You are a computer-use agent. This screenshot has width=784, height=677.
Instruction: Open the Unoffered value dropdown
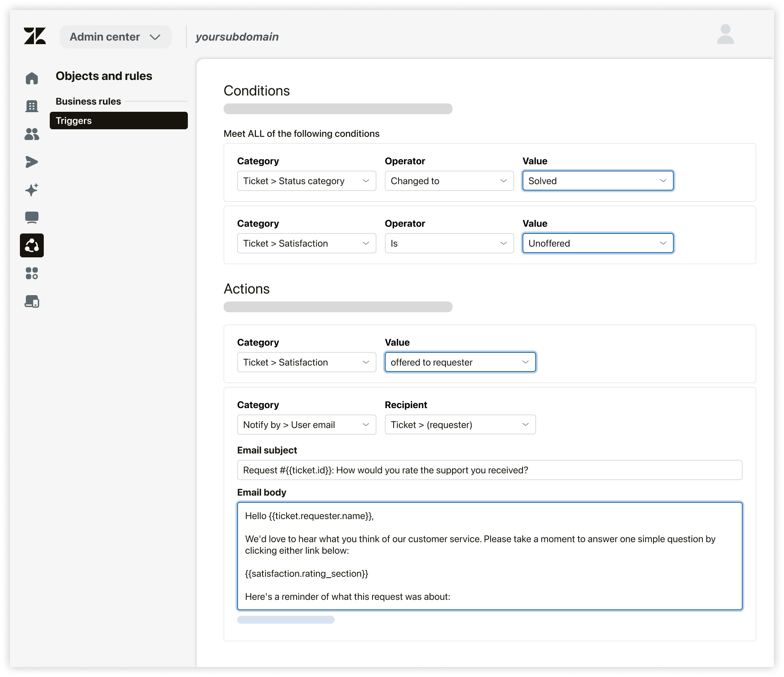point(598,243)
